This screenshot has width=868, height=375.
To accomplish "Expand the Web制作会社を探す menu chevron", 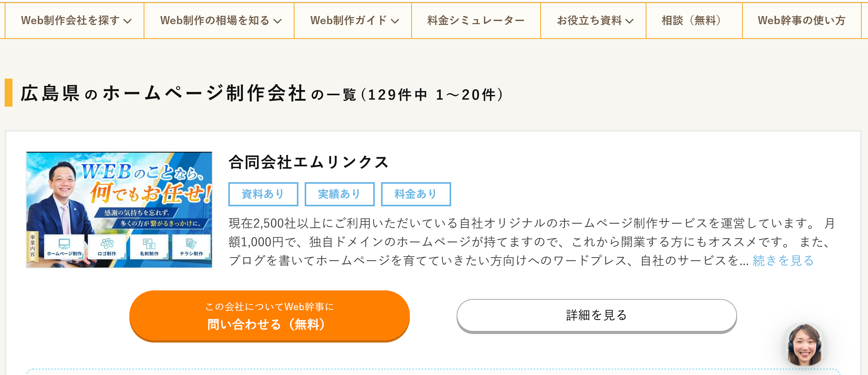I will coord(127,21).
